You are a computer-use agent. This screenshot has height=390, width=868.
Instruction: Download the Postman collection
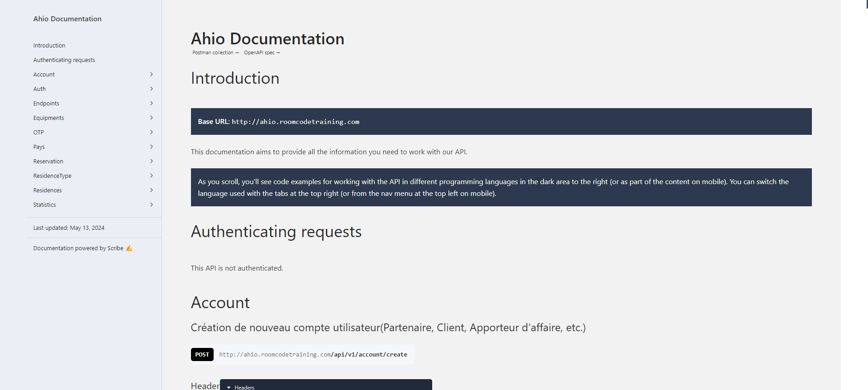[213, 52]
